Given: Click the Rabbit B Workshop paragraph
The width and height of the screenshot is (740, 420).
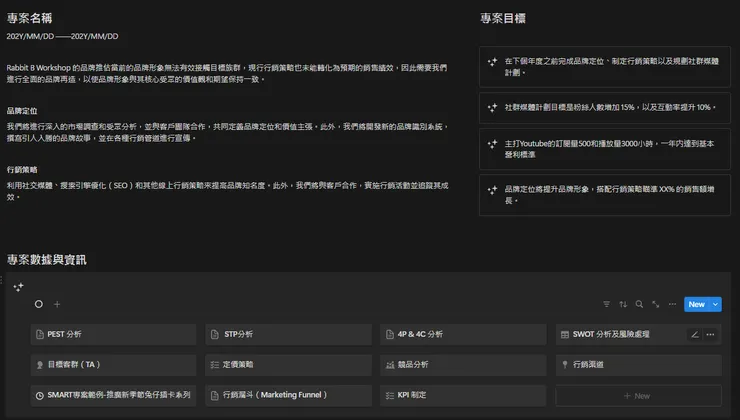Looking at the screenshot, I should click(x=227, y=74).
